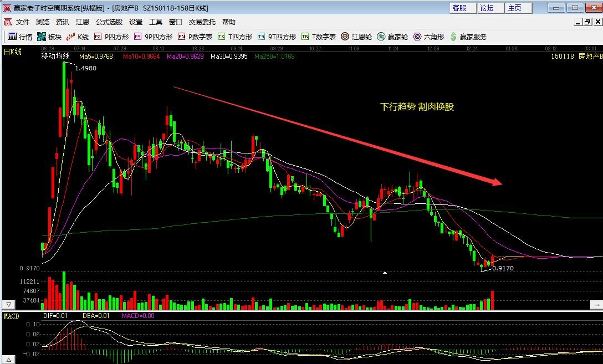Screen dimensions: 603x364
Task: Open the 文件 menu
Action: pyautogui.click(x=23, y=22)
